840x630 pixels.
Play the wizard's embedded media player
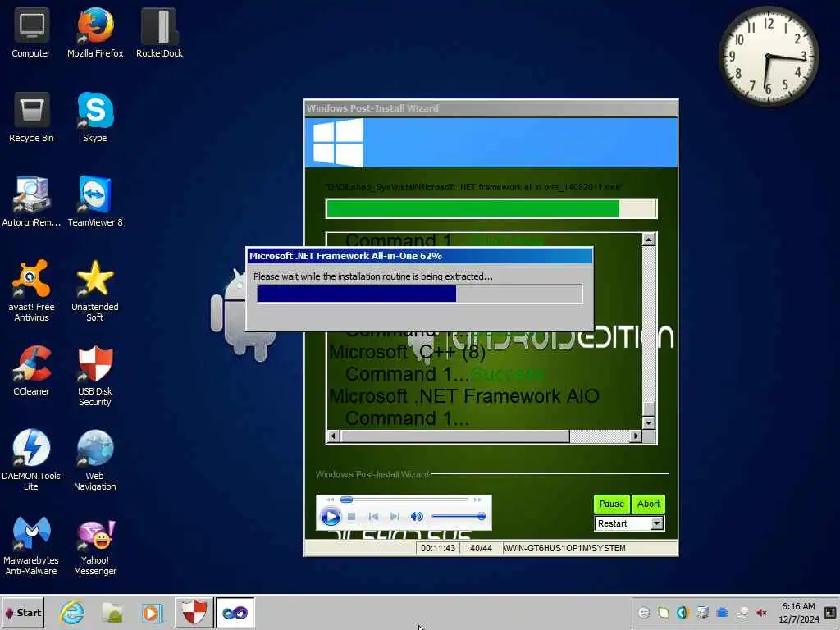[330, 517]
